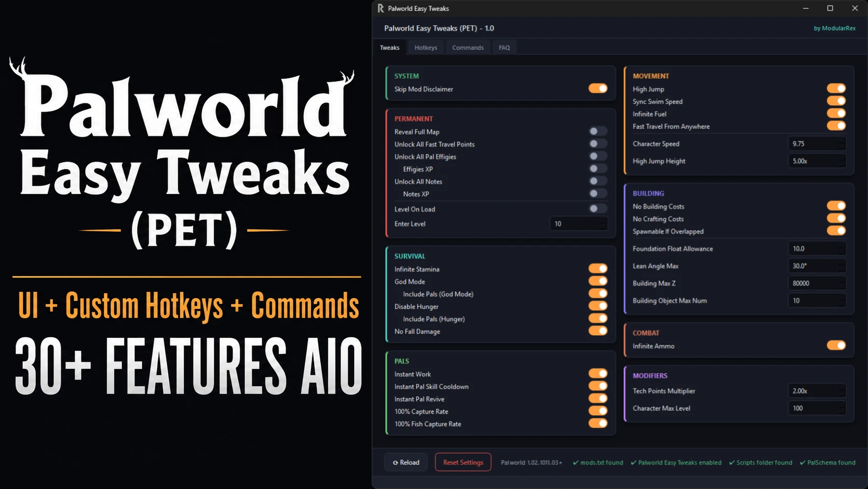Click the Palworld Easy Tweaks title bar logo
868x489 pixels.
381,8
